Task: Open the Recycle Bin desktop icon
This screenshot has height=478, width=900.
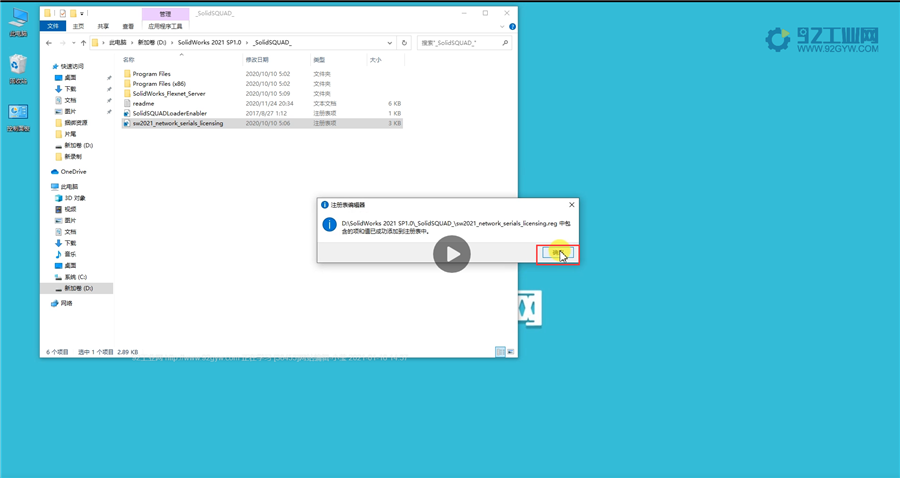Action: click(18, 69)
